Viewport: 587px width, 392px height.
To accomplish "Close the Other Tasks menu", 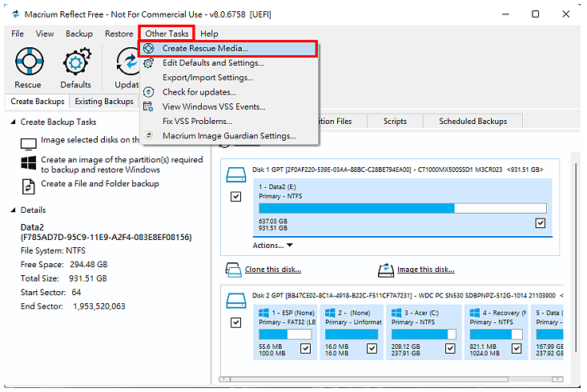I will pos(167,34).
